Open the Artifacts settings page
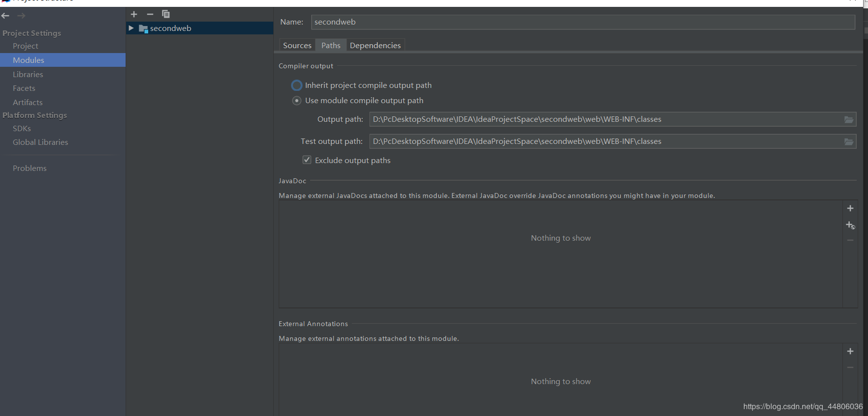868x416 pixels. [27, 102]
